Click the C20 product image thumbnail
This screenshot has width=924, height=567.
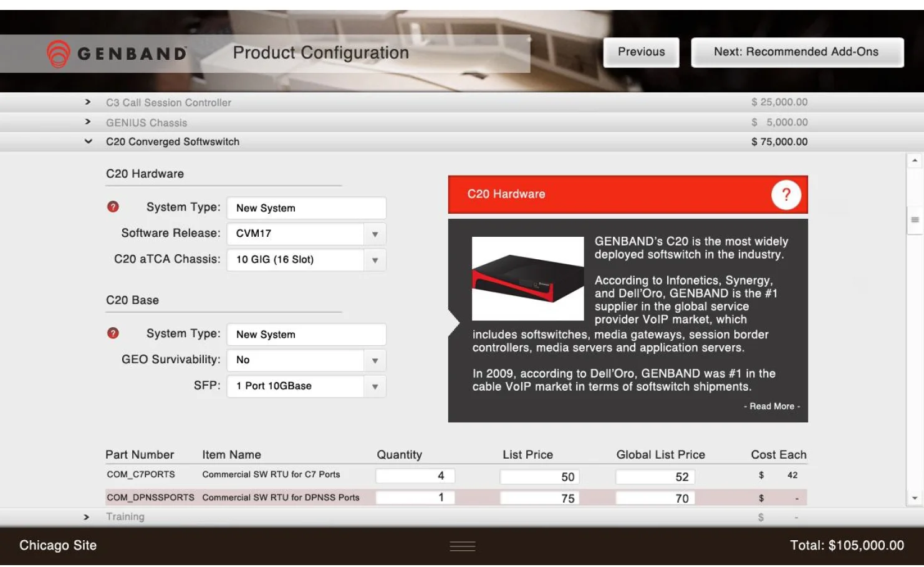[528, 279]
